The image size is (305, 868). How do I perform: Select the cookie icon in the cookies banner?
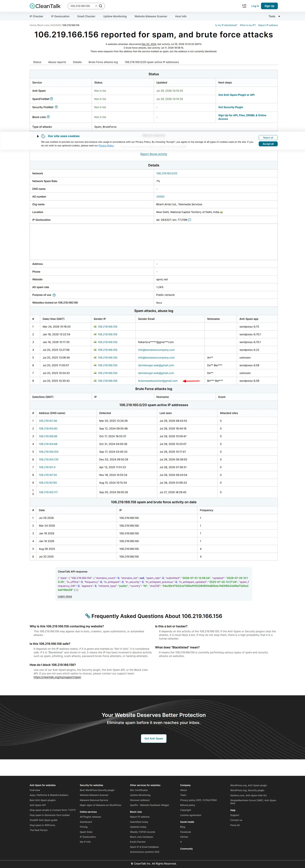[x=43, y=136]
